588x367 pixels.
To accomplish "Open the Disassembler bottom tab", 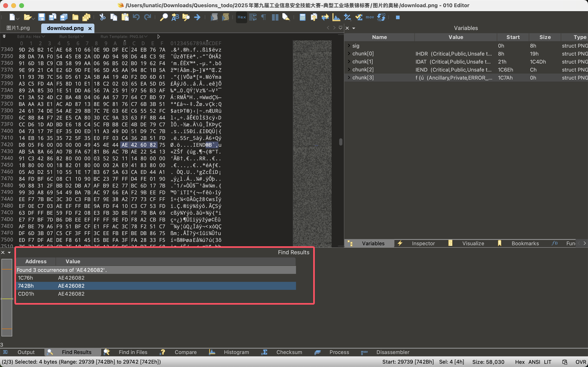I will 392,352.
